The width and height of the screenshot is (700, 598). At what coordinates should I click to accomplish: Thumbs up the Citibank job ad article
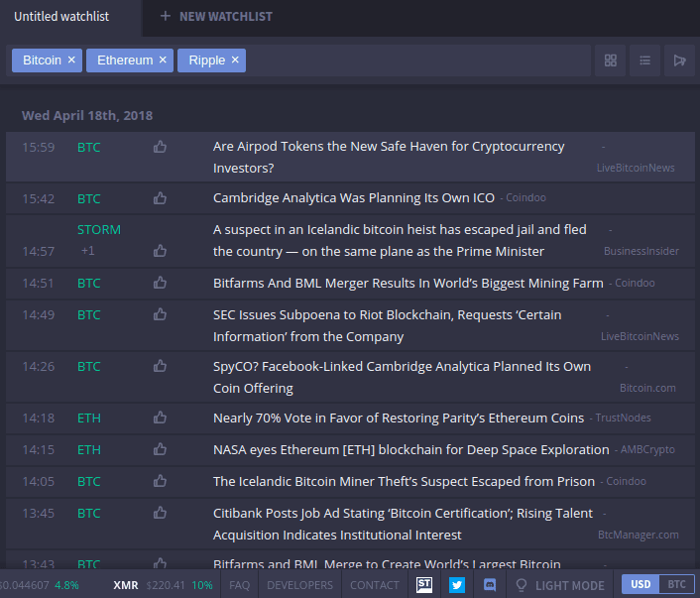point(160,513)
